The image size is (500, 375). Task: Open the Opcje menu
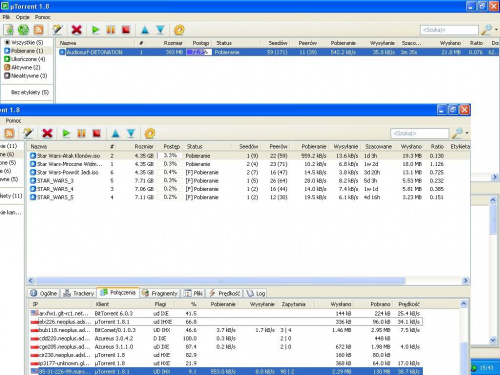pyautogui.click(x=23, y=17)
